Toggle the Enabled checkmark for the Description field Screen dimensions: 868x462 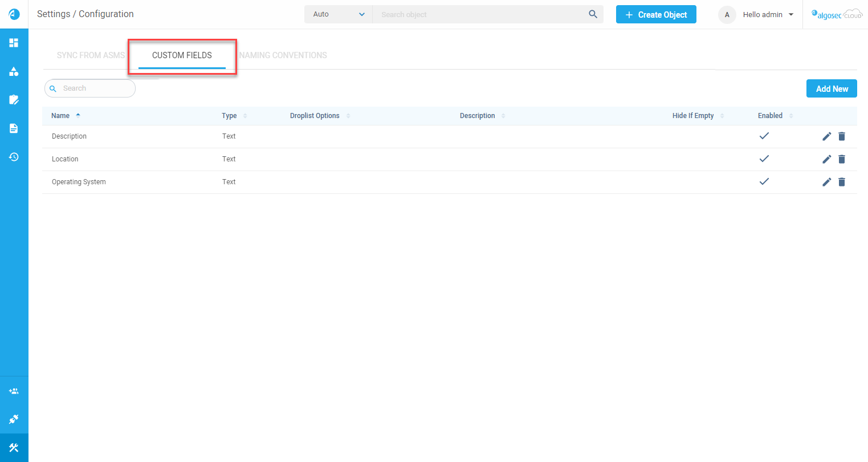764,136
